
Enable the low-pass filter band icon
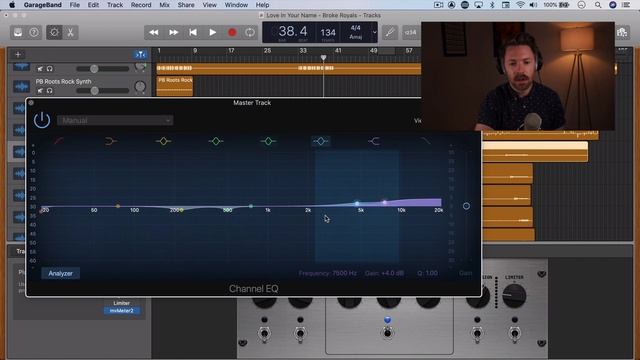[x=426, y=141]
